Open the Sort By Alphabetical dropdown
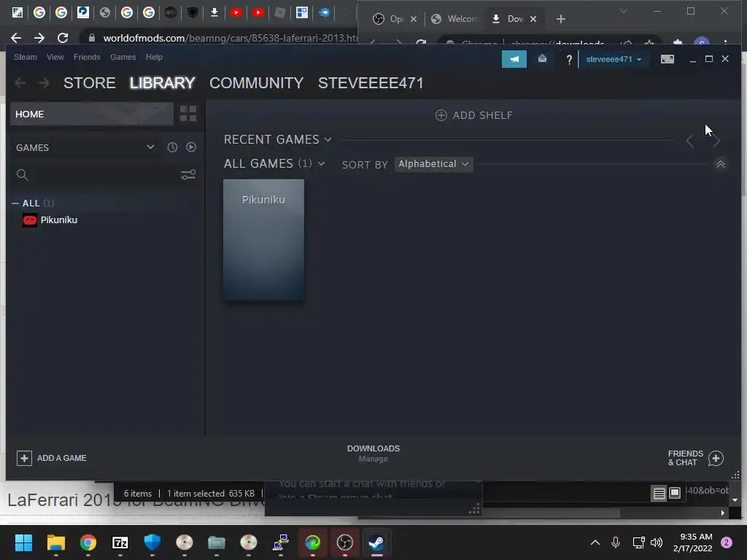The image size is (747, 560). 433,164
